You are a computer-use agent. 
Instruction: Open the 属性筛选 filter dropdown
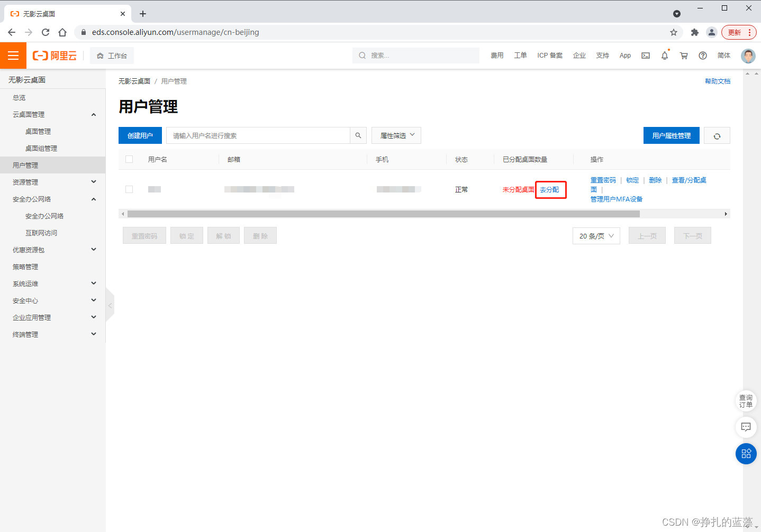(396, 135)
